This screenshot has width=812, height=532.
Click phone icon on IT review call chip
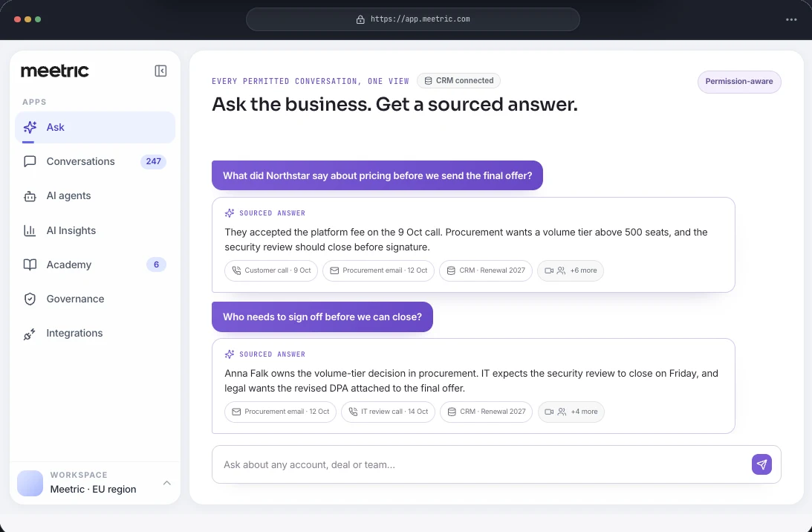click(x=353, y=412)
